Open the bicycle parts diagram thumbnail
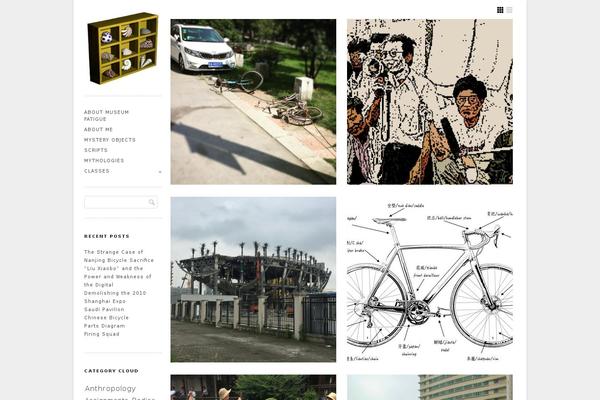 coord(430,279)
